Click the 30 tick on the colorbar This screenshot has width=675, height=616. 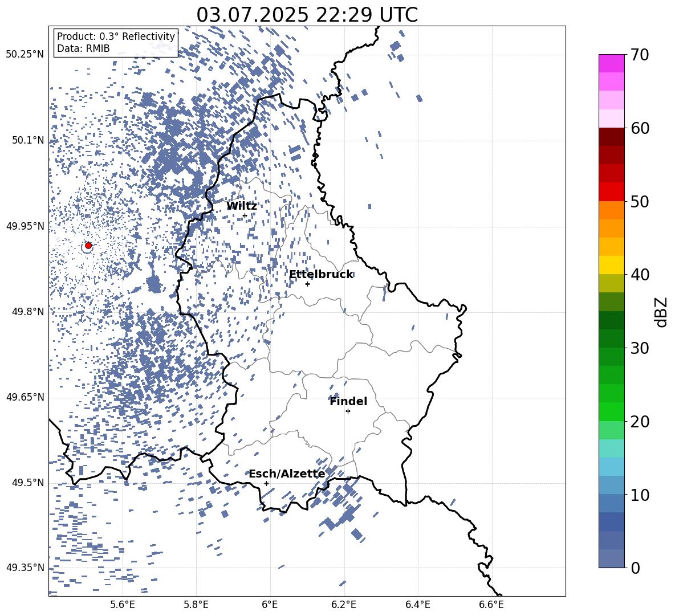click(639, 348)
